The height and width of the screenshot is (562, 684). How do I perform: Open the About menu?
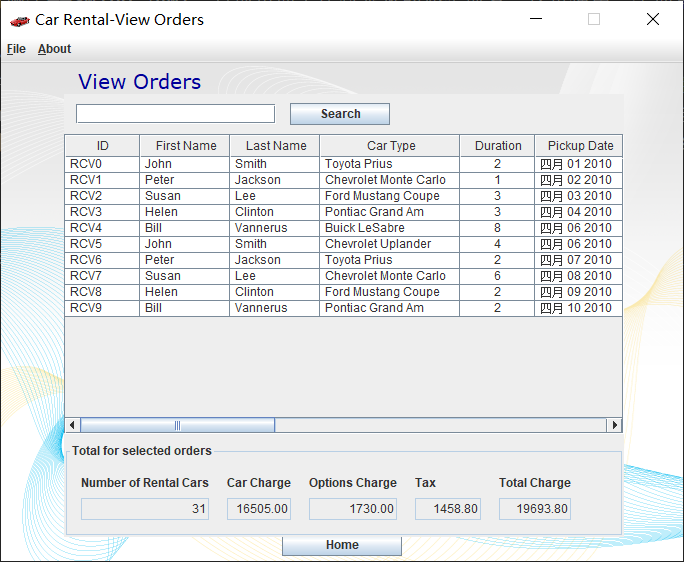54,49
